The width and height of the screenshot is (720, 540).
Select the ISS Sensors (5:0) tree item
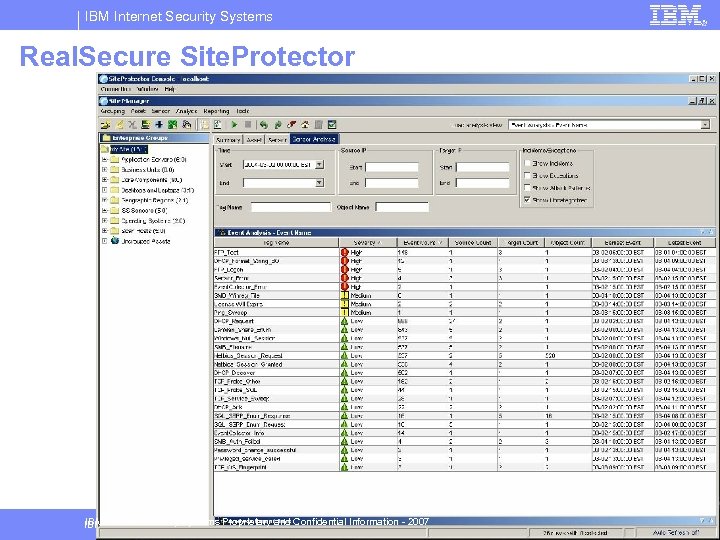tap(144, 210)
